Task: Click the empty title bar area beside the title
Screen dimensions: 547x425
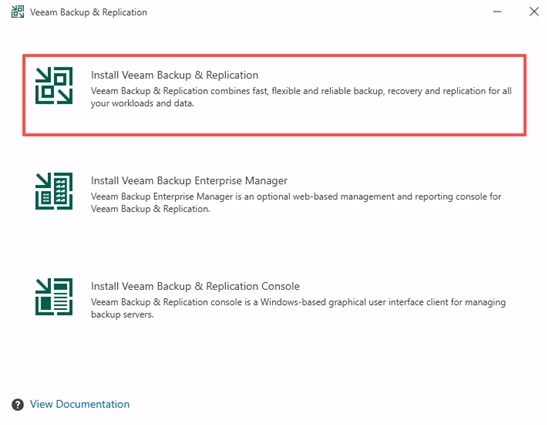Action: [x=314, y=12]
